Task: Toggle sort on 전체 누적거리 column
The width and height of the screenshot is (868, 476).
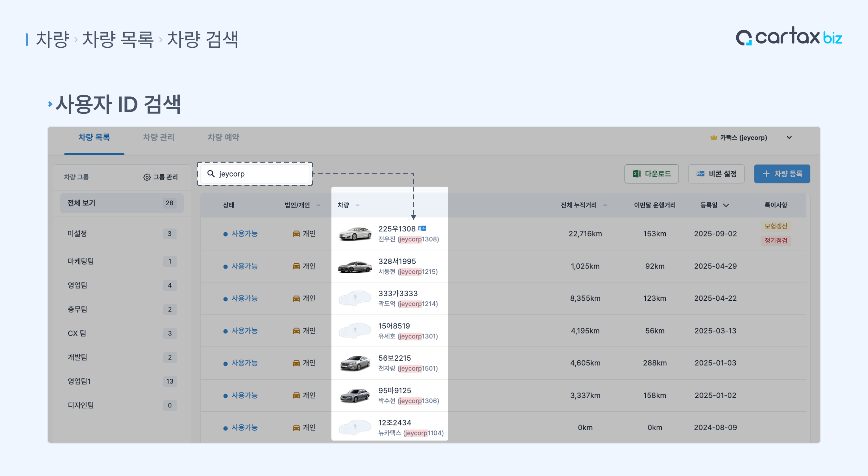Action: coord(605,205)
